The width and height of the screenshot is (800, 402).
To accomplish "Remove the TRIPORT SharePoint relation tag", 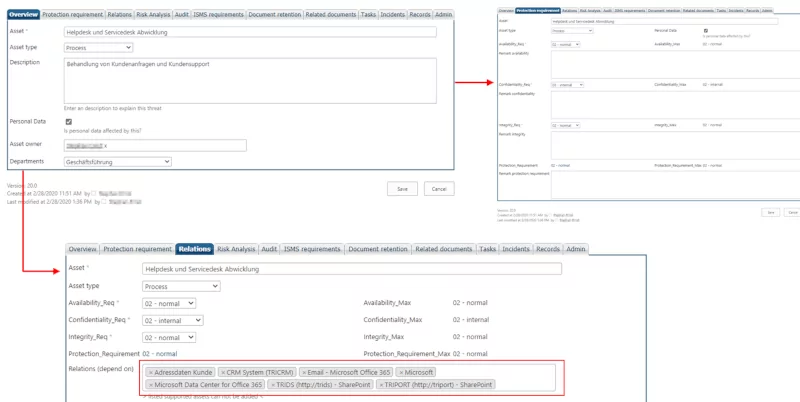I will (382, 384).
